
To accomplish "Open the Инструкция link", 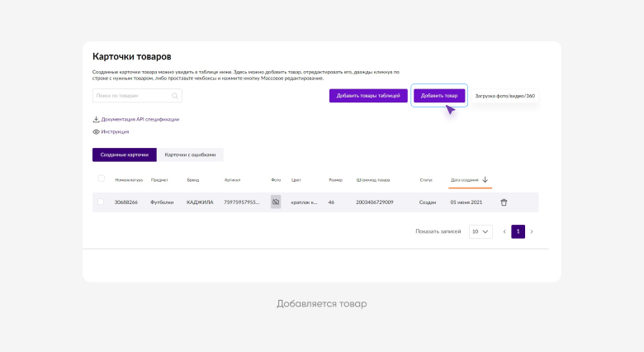I will pos(115,131).
